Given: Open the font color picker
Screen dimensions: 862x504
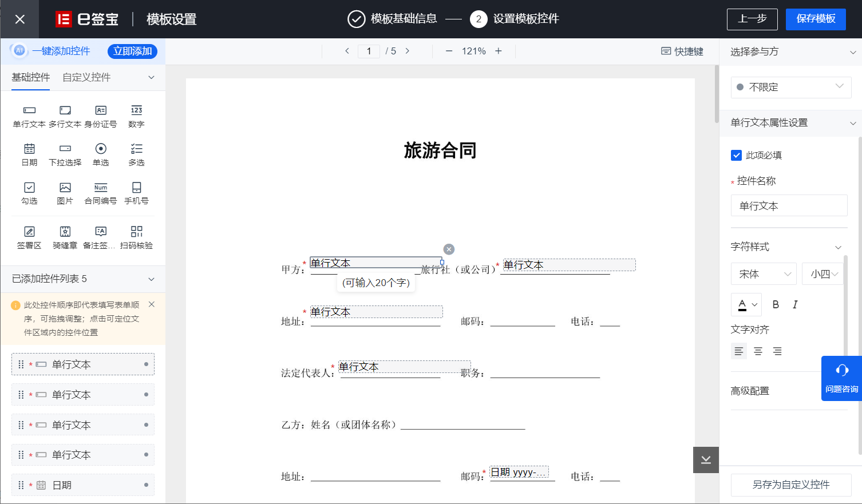Looking at the screenshot, I should 746,304.
